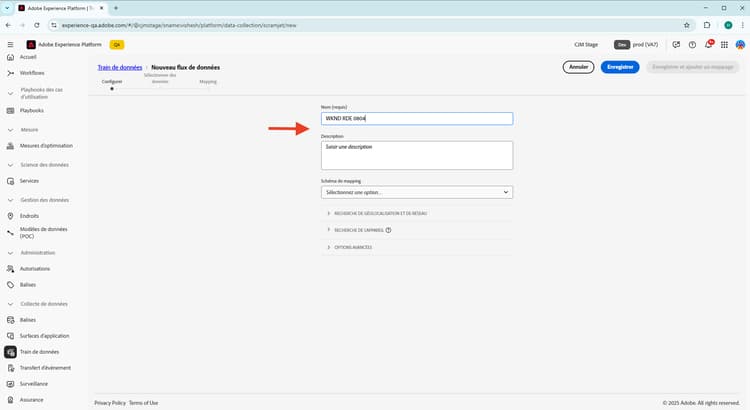
Task: Open Workflows from the sidebar
Action: (x=32, y=73)
